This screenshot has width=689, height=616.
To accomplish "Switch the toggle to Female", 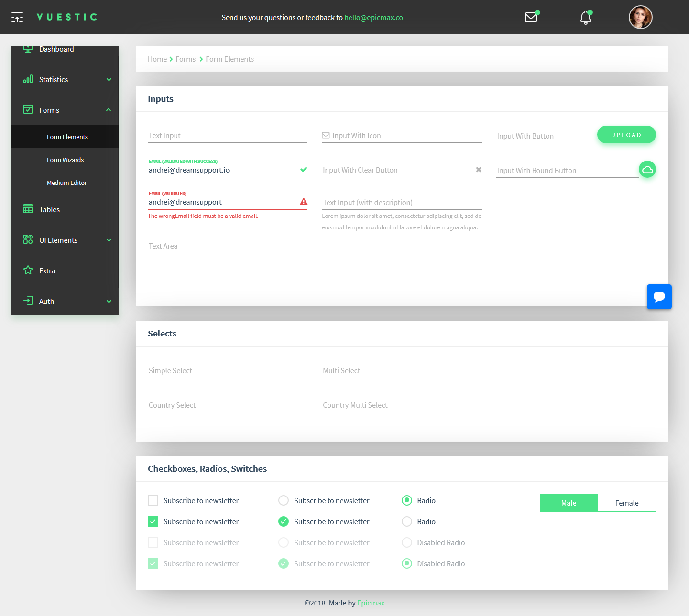I will click(x=627, y=503).
